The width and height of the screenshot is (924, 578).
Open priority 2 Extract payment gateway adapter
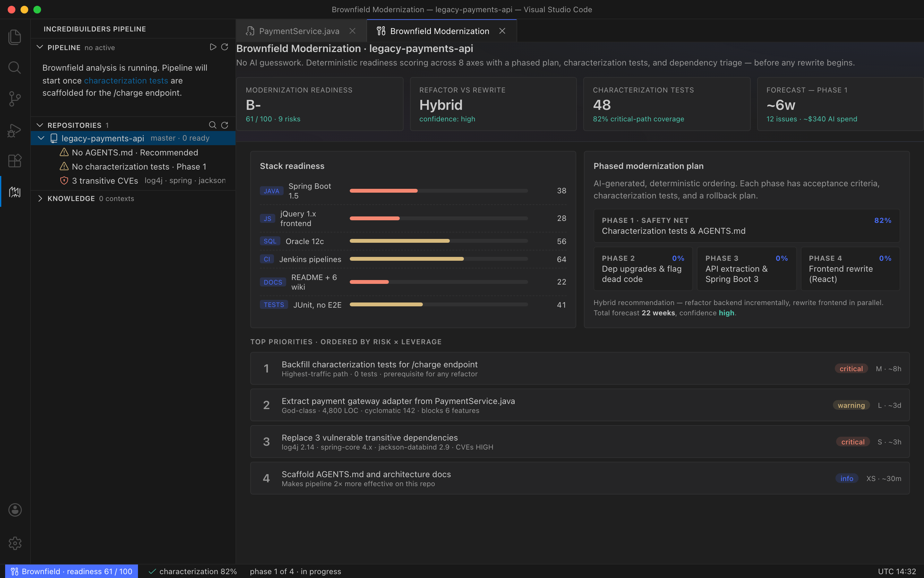pyautogui.click(x=580, y=405)
